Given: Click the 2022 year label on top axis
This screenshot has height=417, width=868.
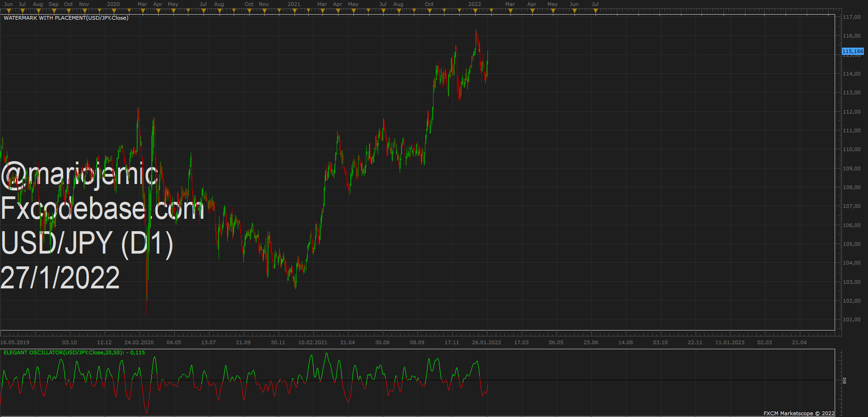Looking at the screenshot, I should tap(475, 4).
